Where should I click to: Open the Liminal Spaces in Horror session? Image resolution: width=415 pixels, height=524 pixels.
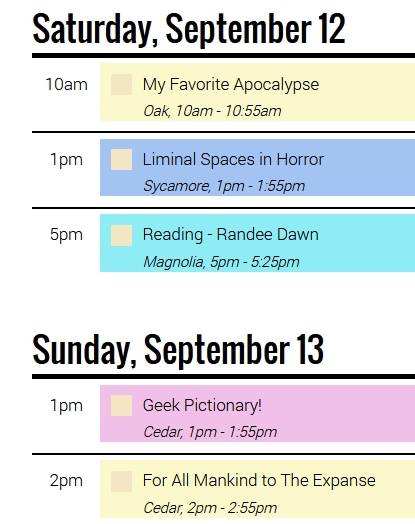(x=233, y=159)
